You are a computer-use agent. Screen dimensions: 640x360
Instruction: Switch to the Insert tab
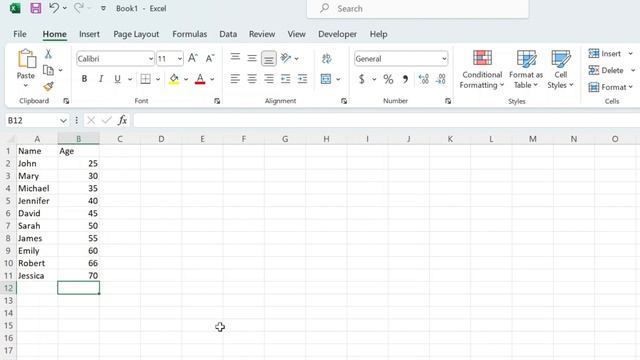pyautogui.click(x=89, y=34)
